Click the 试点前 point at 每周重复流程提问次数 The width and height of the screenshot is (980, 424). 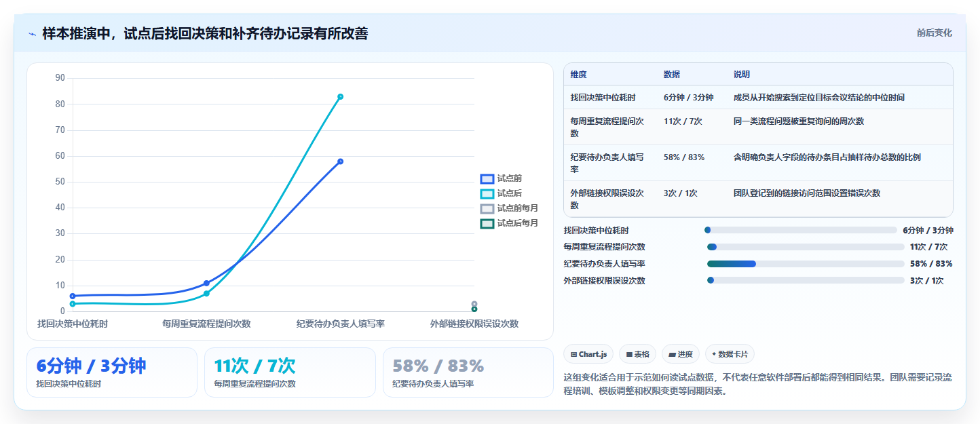click(206, 283)
